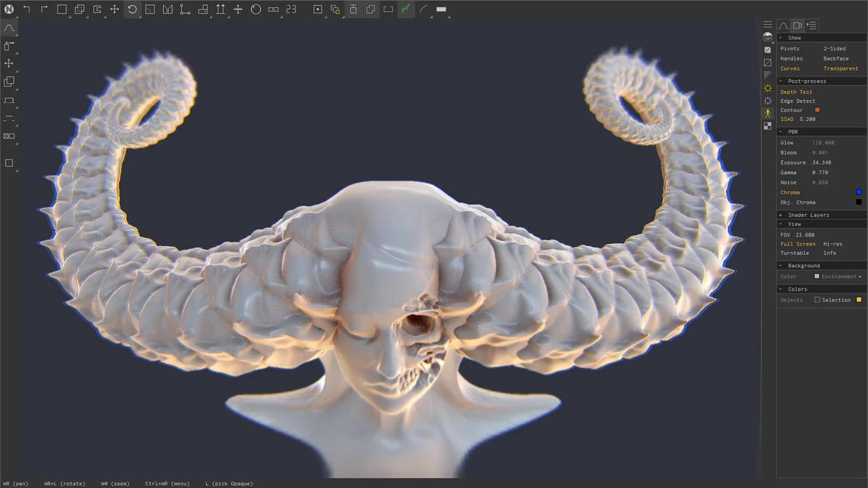
Task: Collapse the Show section
Action: click(x=821, y=38)
